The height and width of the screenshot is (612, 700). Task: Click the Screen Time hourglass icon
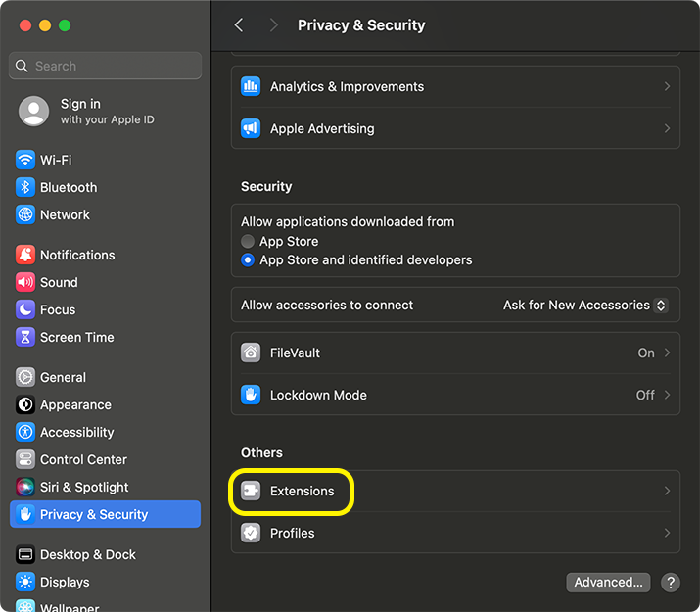25,337
